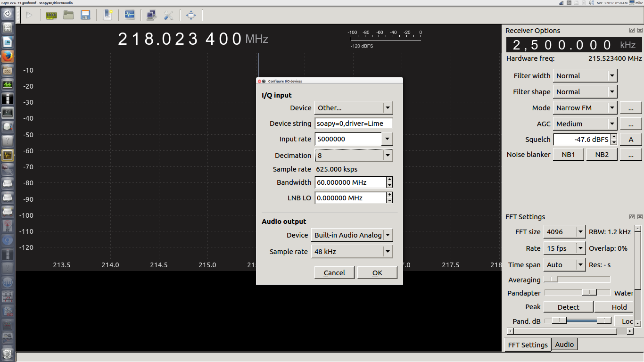This screenshot has width=644, height=362.
Task: Open I/O device configuration toolbar icon
Action: (x=51, y=15)
